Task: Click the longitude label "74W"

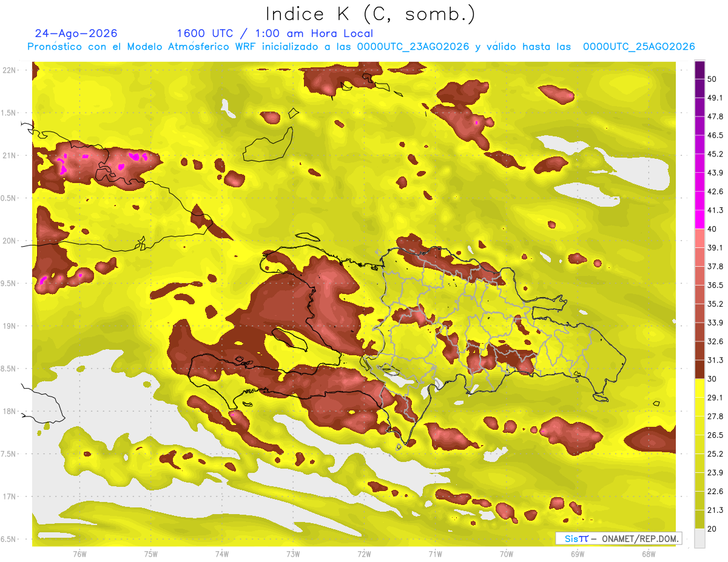Action: tap(221, 554)
